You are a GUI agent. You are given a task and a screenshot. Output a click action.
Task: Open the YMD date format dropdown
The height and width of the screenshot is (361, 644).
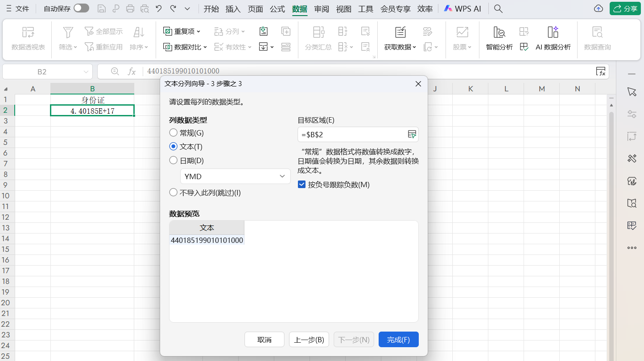pyautogui.click(x=235, y=176)
